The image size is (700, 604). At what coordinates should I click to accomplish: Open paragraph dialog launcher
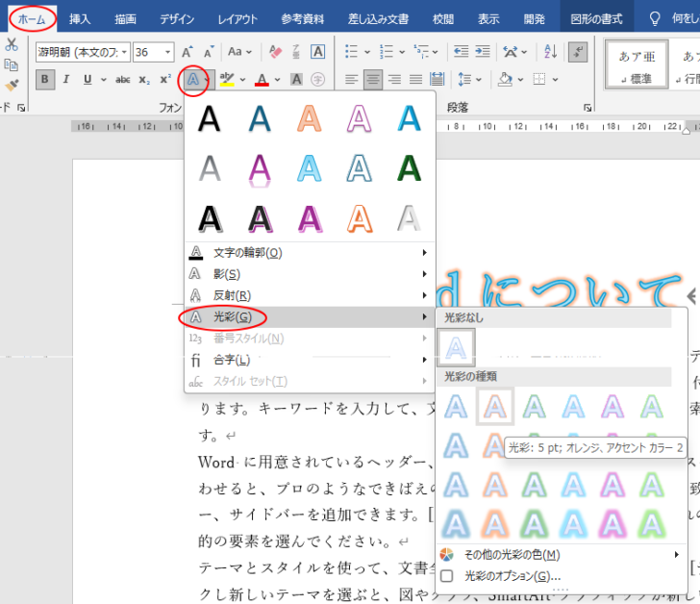click(x=587, y=108)
